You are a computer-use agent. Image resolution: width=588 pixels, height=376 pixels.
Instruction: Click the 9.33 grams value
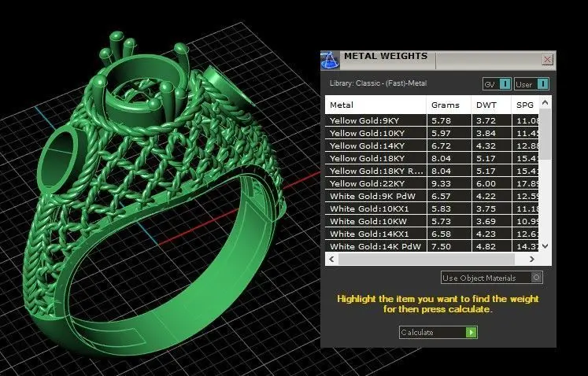[441, 184]
